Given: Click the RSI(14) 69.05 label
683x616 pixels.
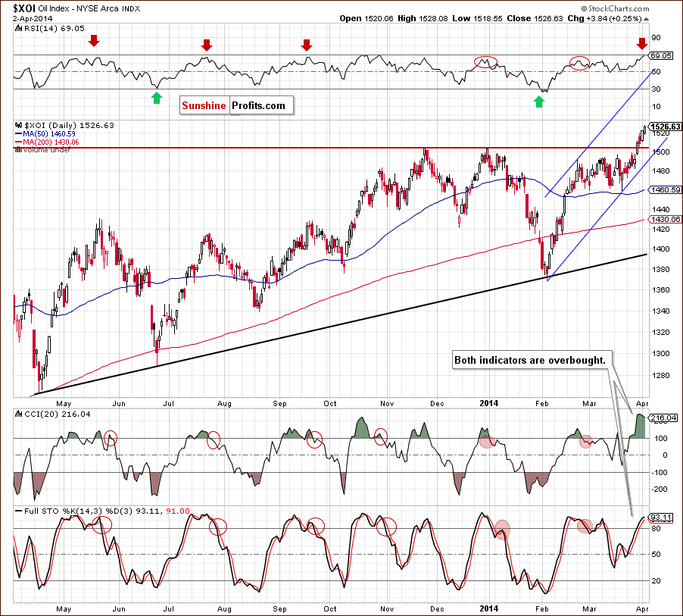Looking at the screenshot, I should (x=54, y=28).
